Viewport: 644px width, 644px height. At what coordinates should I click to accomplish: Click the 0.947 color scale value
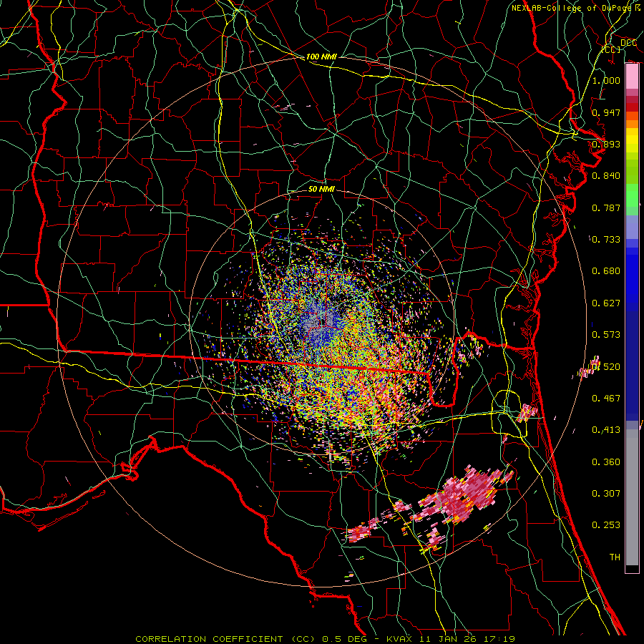pos(606,112)
